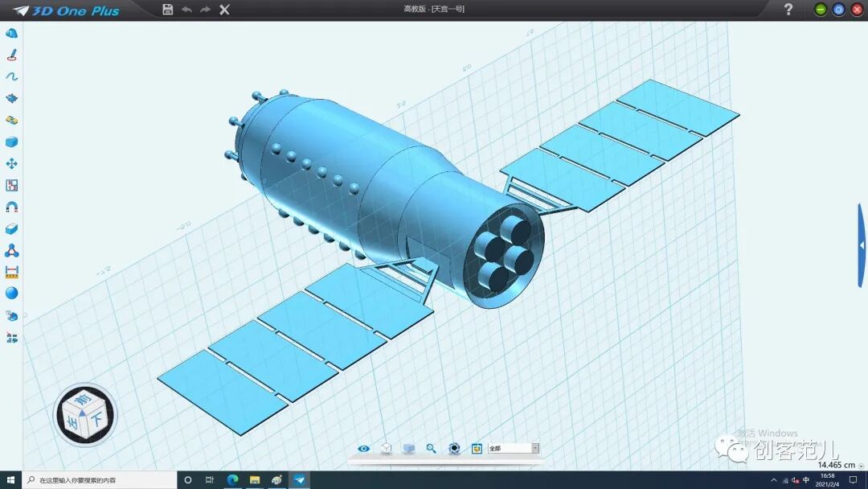Image resolution: width=868 pixels, height=489 pixels.
Task: Open the auto-snap tool icon
Action: tap(11, 186)
